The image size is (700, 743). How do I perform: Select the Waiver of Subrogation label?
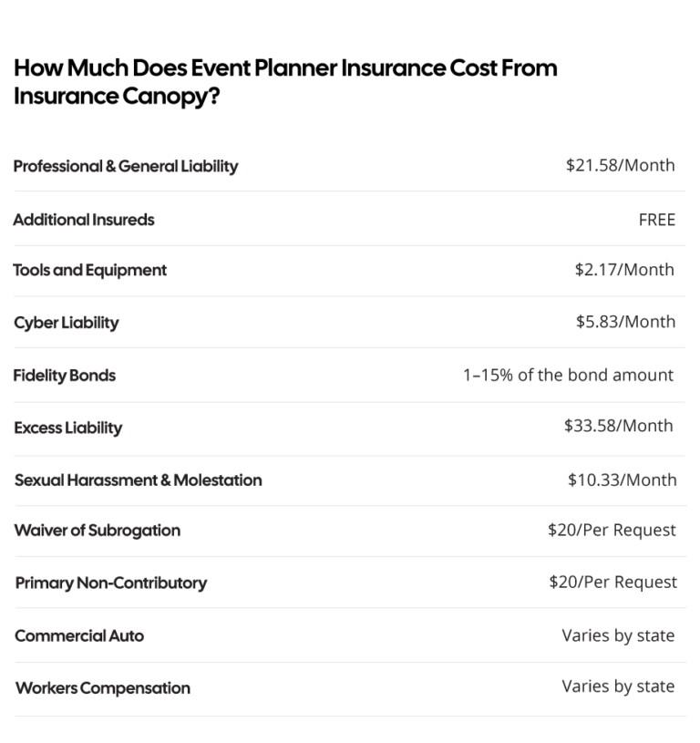click(98, 531)
